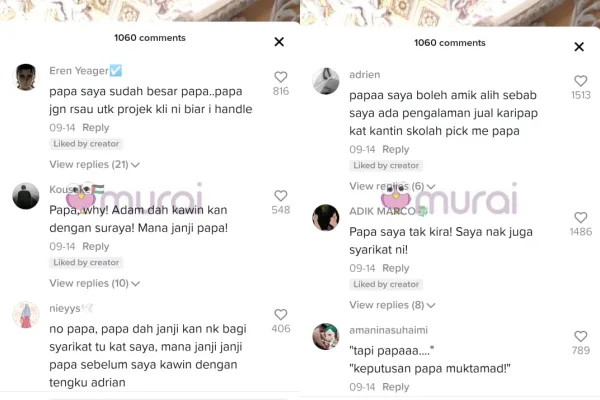Reply to Kousuke's comment

click(x=96, y=247)
